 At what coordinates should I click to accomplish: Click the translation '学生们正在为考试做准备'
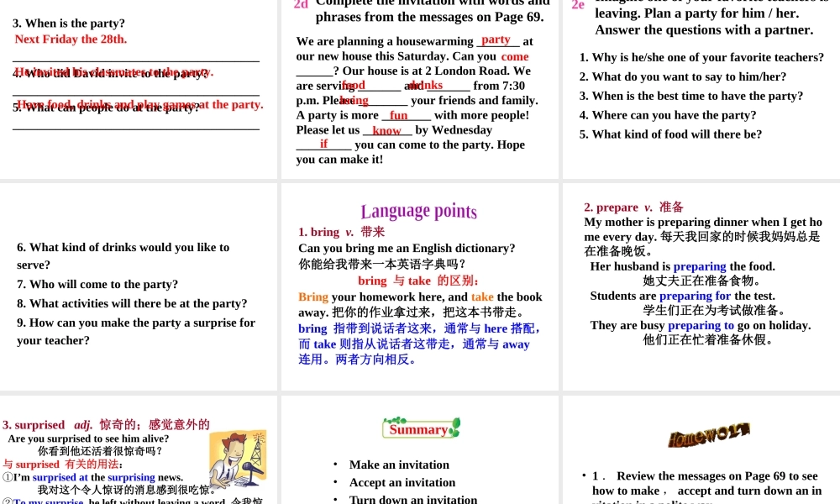(x=715, y=310)
